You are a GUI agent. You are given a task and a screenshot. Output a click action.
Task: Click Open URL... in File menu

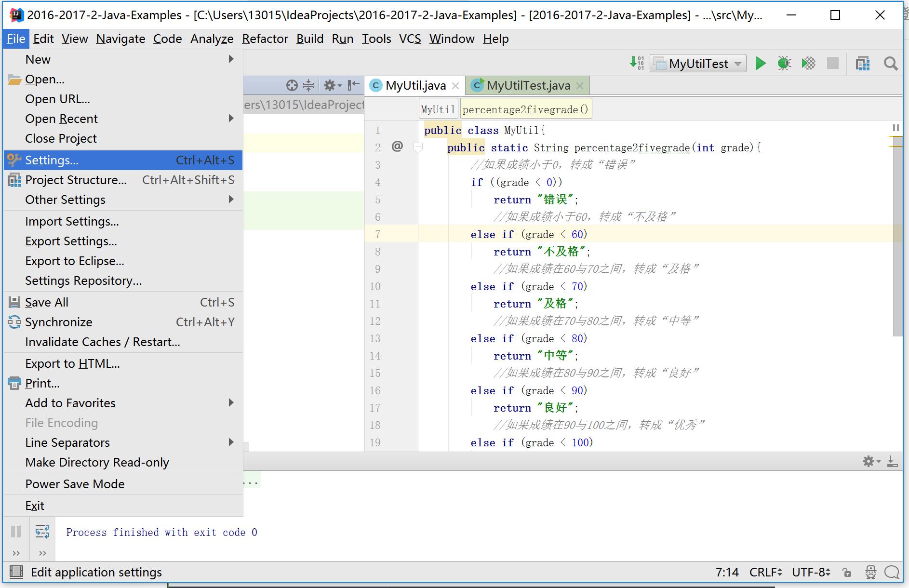click(x=123, y=99)
